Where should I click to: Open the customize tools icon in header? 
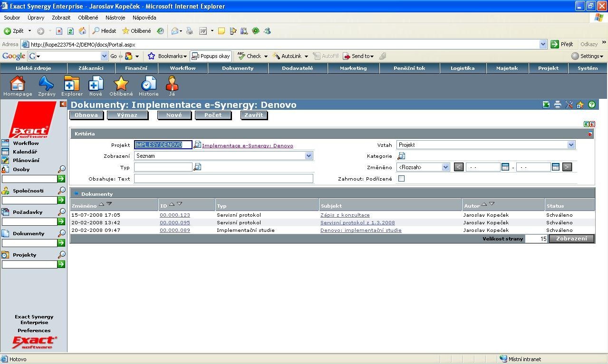(569, 105)
